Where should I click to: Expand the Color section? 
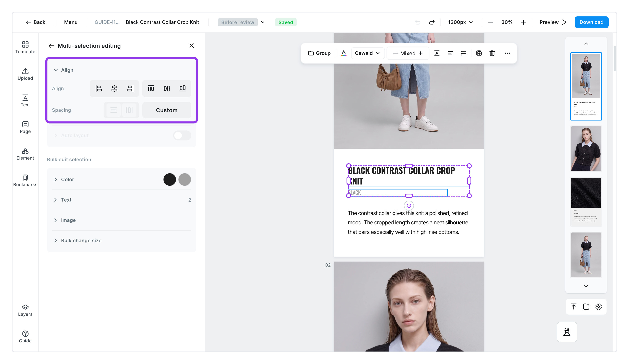55,180
